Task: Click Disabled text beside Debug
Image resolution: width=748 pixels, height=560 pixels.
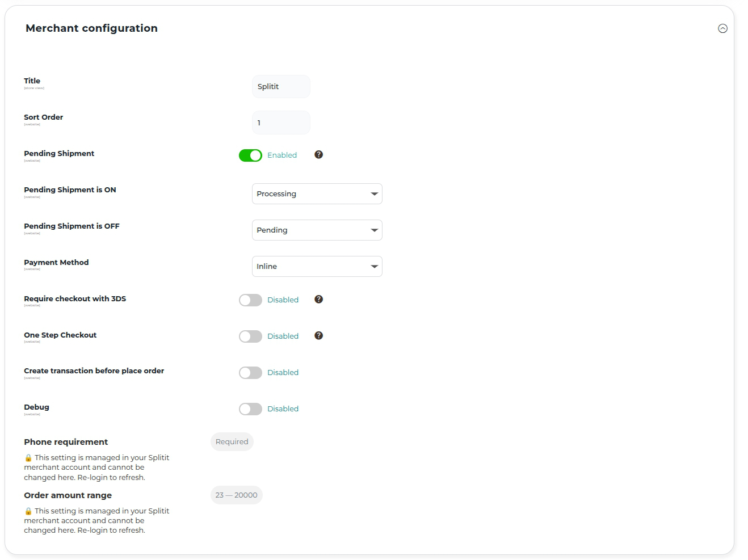Action: (x=283, y=409)
